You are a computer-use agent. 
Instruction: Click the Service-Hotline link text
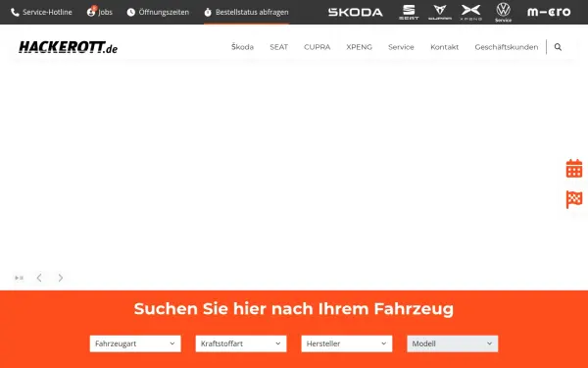point(47,12)
